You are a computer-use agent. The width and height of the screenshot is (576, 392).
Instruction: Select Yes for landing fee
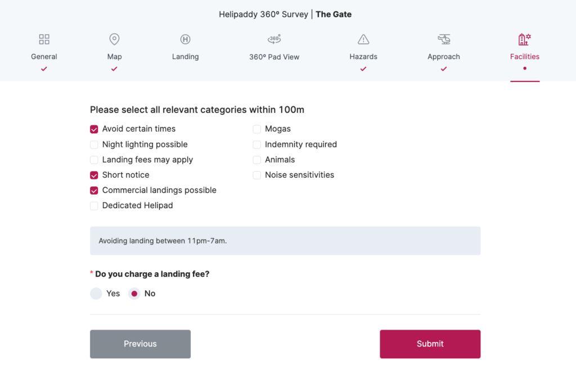[96, 294]
